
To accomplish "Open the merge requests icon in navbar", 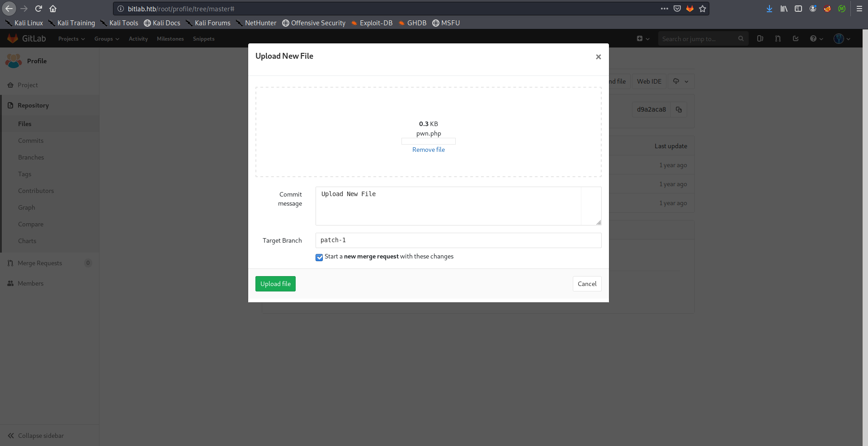I will tap(778, 39).
